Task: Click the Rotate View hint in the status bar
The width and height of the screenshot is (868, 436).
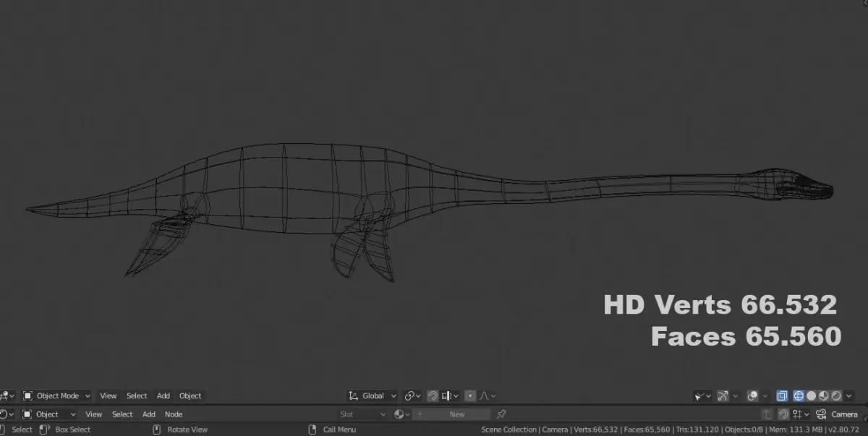Action: coord(187,429)
